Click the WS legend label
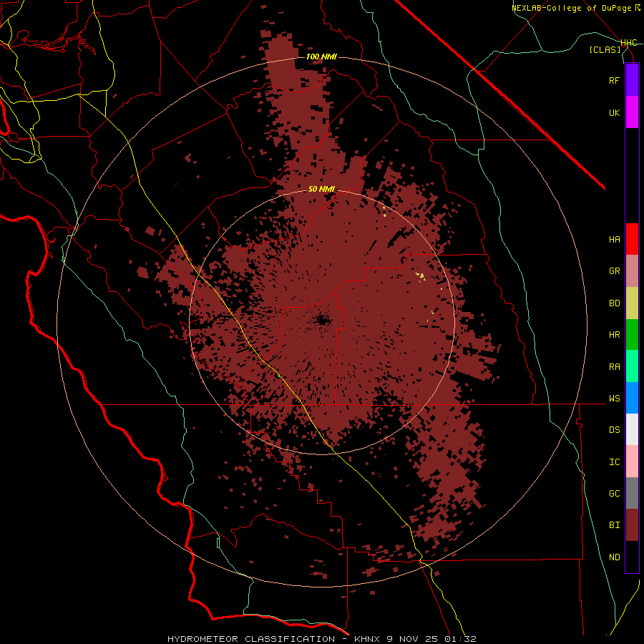The height and width of the screenshot is (644, 644). click(614, 399)
